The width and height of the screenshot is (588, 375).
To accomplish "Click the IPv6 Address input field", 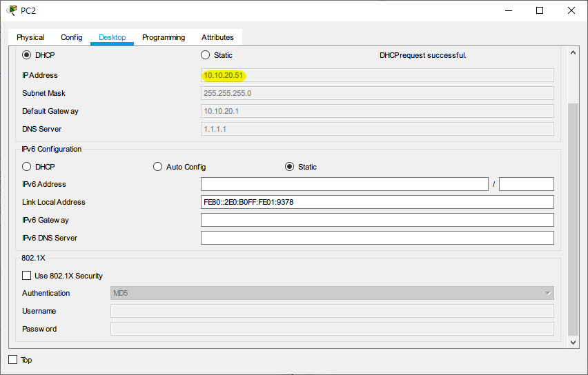I will [344, 184].
